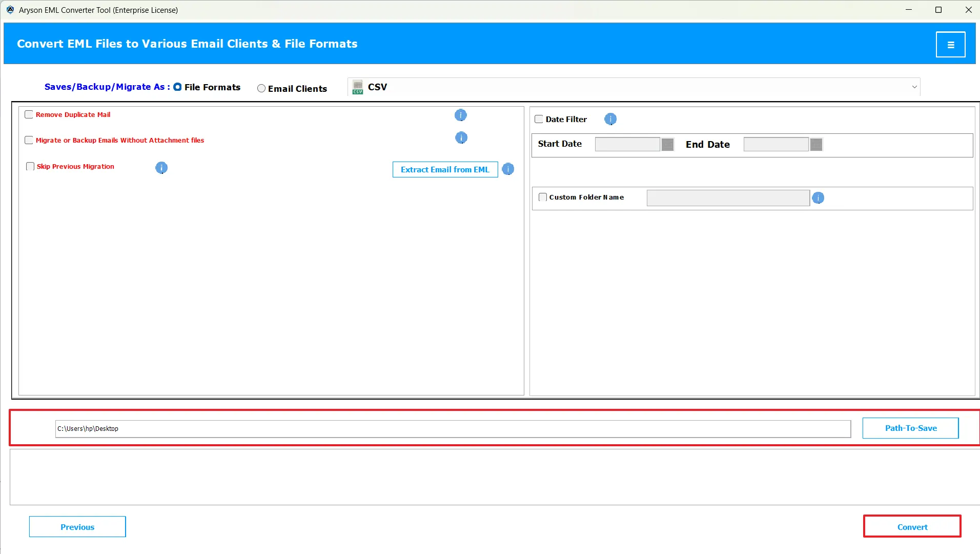Click the Start Date input field

click(627, 145)
